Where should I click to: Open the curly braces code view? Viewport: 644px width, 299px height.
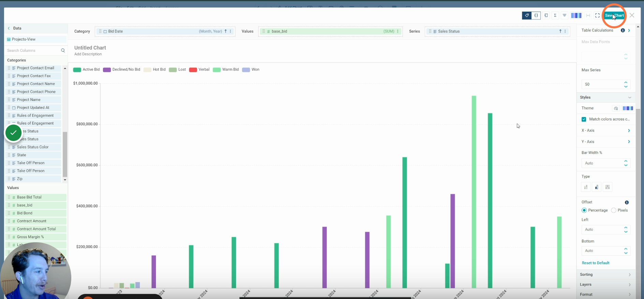(x=536, y=15)
